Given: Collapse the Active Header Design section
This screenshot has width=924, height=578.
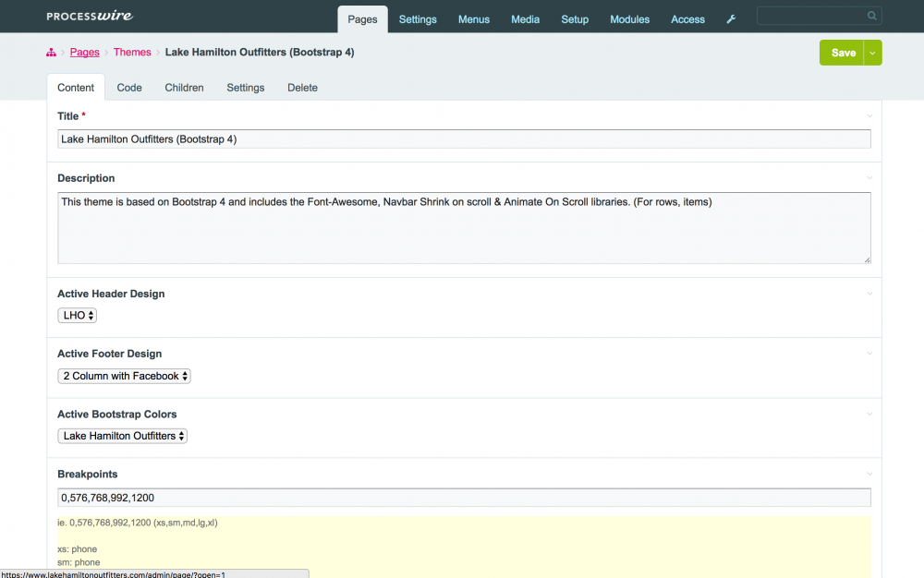Looking at the screenshot, I should (x=869, y=294).
